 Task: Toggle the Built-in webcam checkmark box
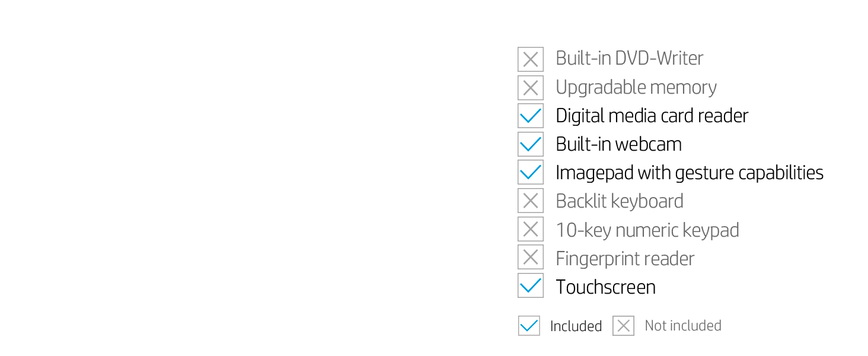pyautogui.click(x=530, y=144)
